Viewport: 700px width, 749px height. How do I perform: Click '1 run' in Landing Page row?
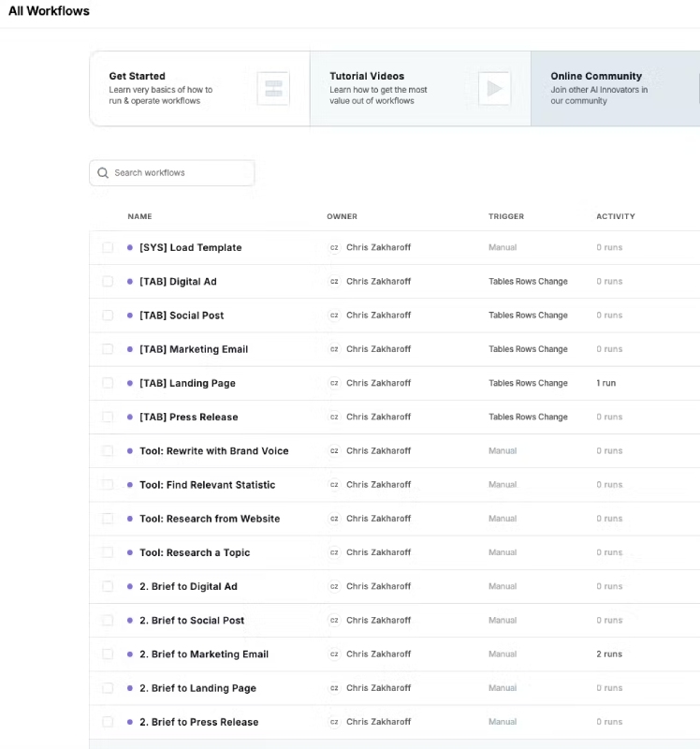(x=605, y=383)
